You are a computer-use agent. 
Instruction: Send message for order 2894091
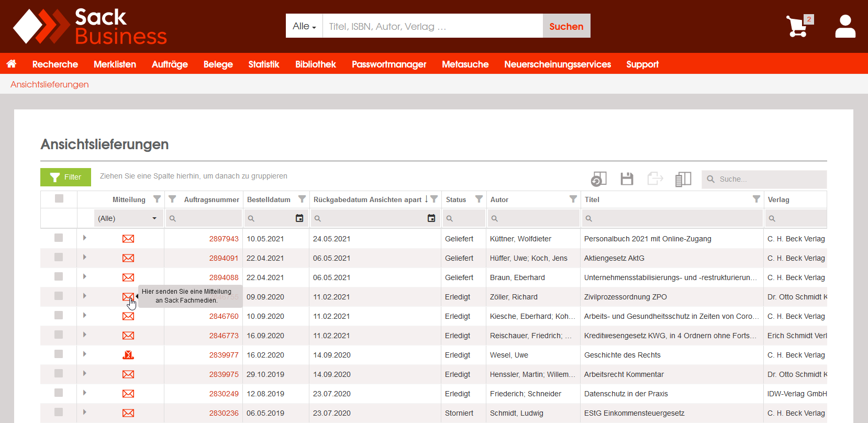(x=128, y=258)
